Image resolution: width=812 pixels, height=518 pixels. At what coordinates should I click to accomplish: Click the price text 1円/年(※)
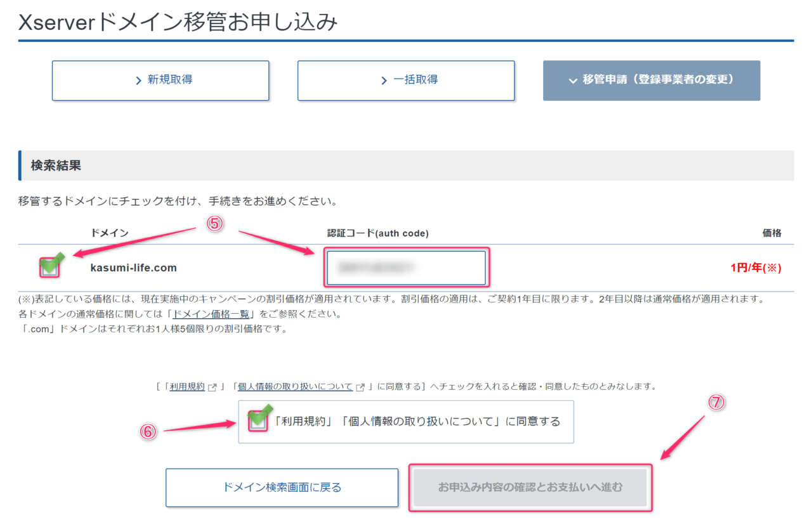[756, 268]
